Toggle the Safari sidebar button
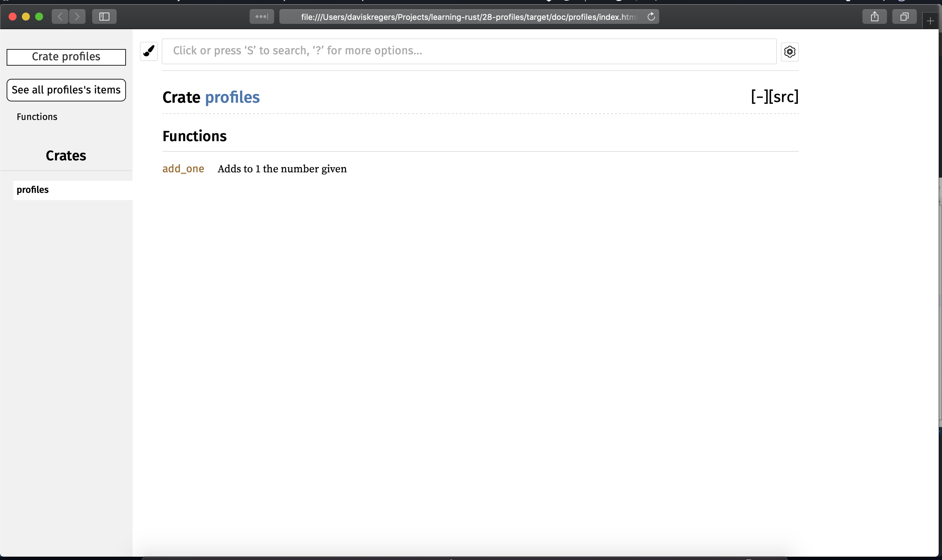 [x=104, y=17]
